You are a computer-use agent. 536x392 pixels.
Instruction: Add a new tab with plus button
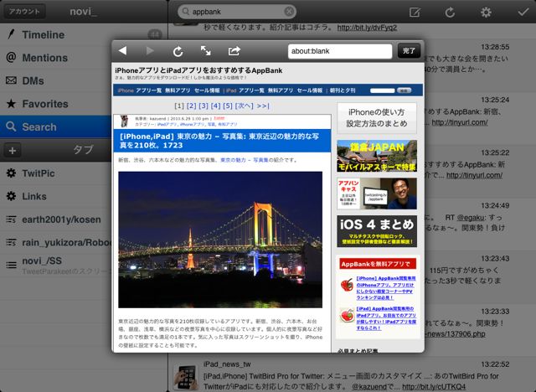13,151
